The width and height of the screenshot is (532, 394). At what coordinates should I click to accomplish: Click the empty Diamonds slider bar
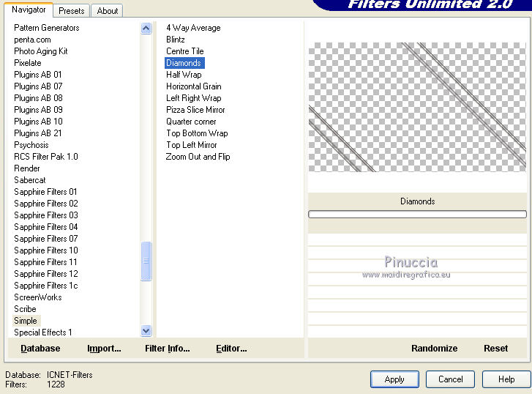pyautogui.click(x=417, y=214)
